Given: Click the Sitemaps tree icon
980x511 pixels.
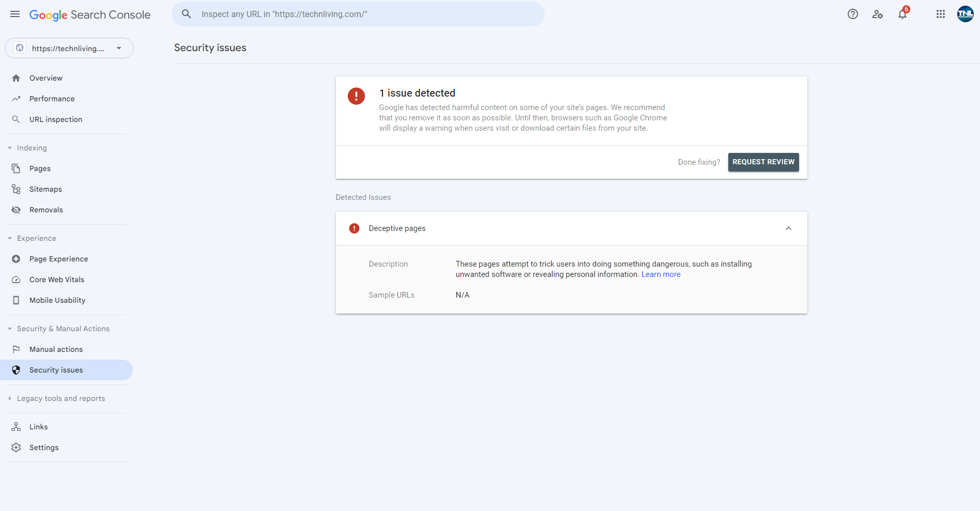Looking at the screenshot, I should [x=16, y=189].
